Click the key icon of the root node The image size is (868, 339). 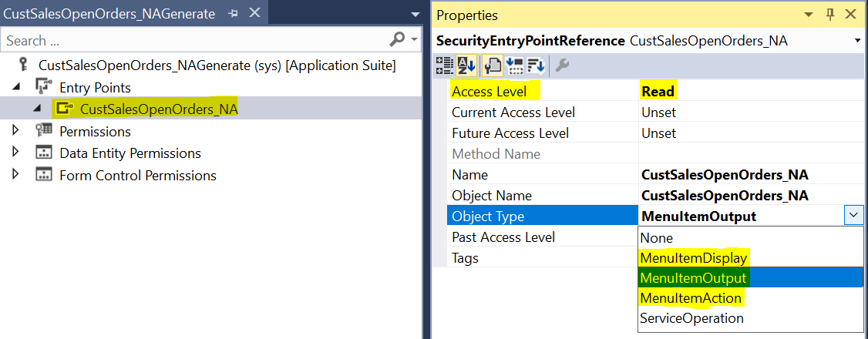point(25,65)
